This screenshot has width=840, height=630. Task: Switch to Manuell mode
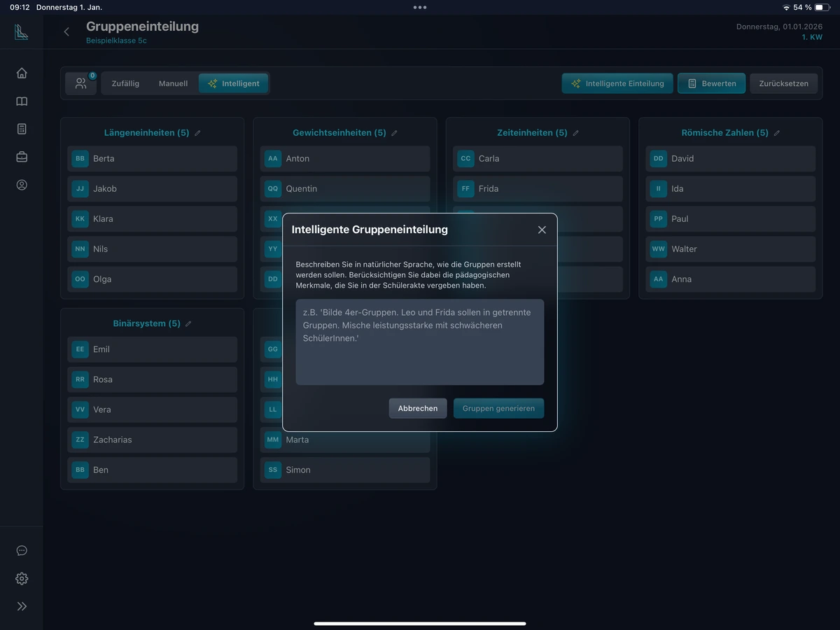point(173,83)
